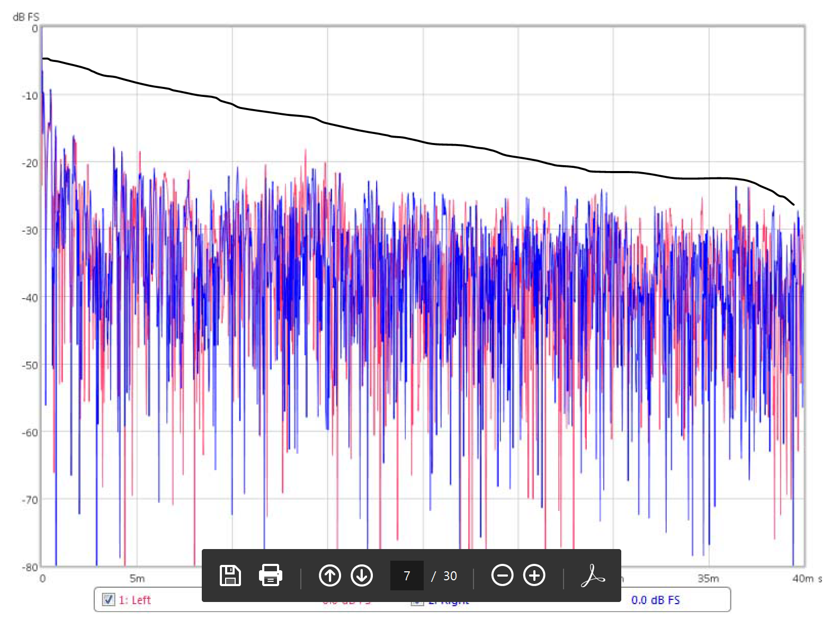
Task: Save the PDF with the floppy disk icon
Action: [x=230, y=576]
